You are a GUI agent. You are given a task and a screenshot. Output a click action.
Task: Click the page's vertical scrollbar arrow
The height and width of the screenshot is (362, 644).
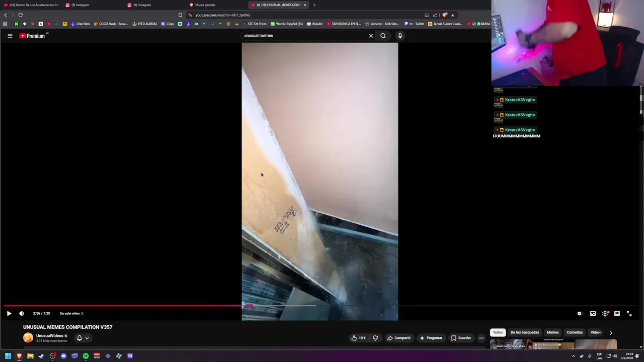(640, 346)
